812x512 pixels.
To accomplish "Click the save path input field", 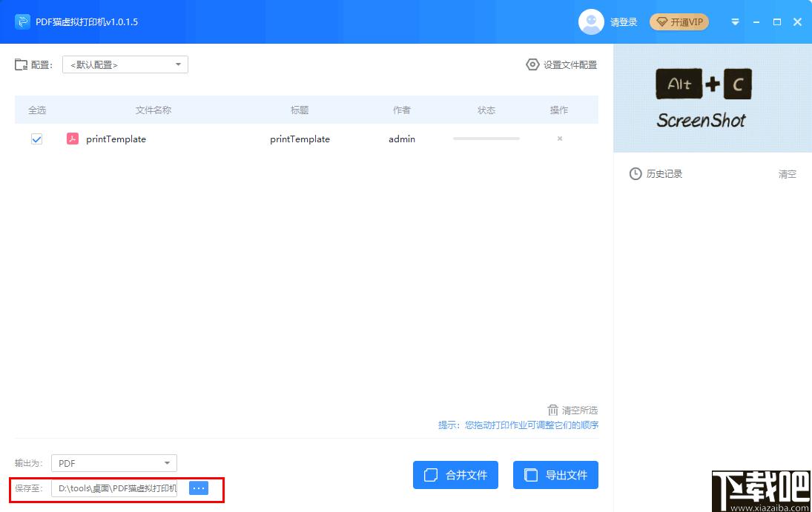I will click(117, 488).
